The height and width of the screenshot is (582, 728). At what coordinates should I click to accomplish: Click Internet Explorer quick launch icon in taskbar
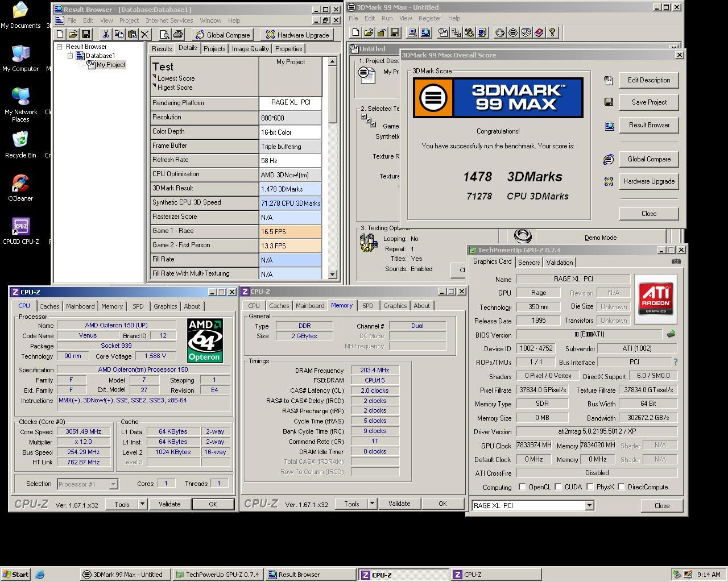point(39,575)
